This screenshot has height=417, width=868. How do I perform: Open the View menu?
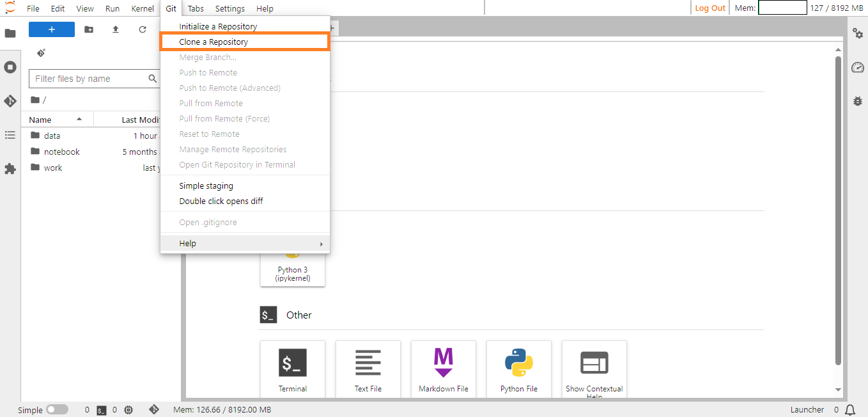click(x=85, y=8)
